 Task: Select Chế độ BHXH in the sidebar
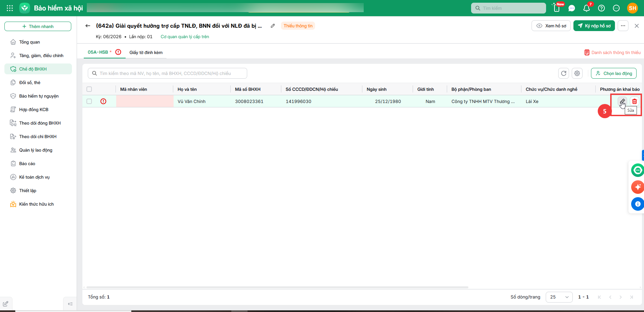38,69
